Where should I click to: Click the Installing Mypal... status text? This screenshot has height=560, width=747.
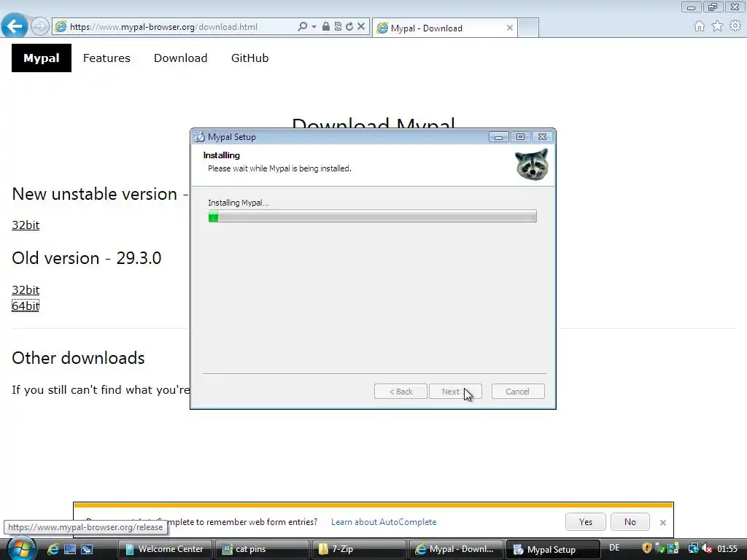point(239,203)
